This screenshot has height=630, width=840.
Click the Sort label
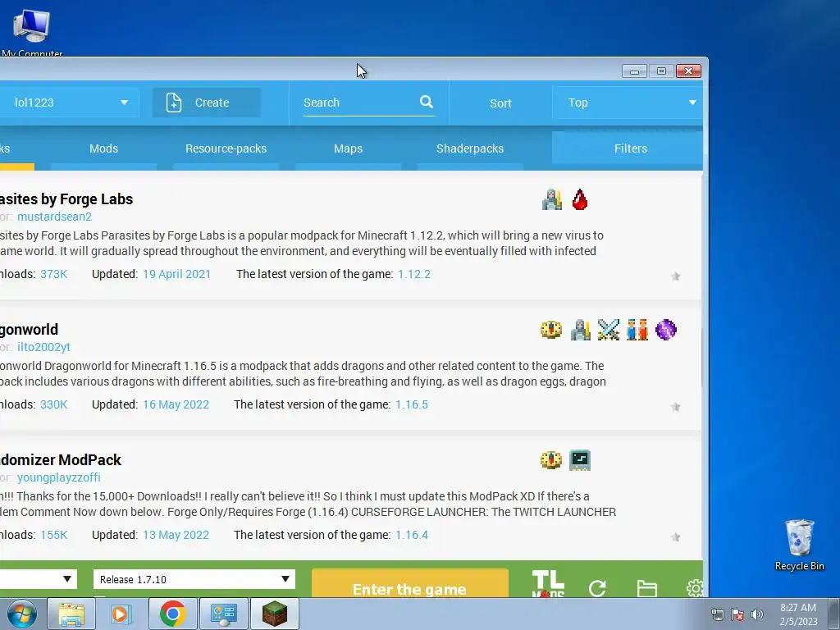[x=500, y=103]
